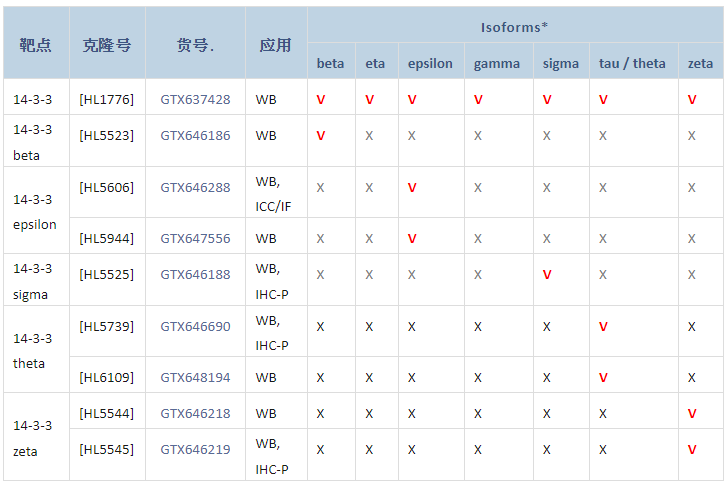
Task: Click the Isoforms* header cell
Action: [x=515, y=25]
